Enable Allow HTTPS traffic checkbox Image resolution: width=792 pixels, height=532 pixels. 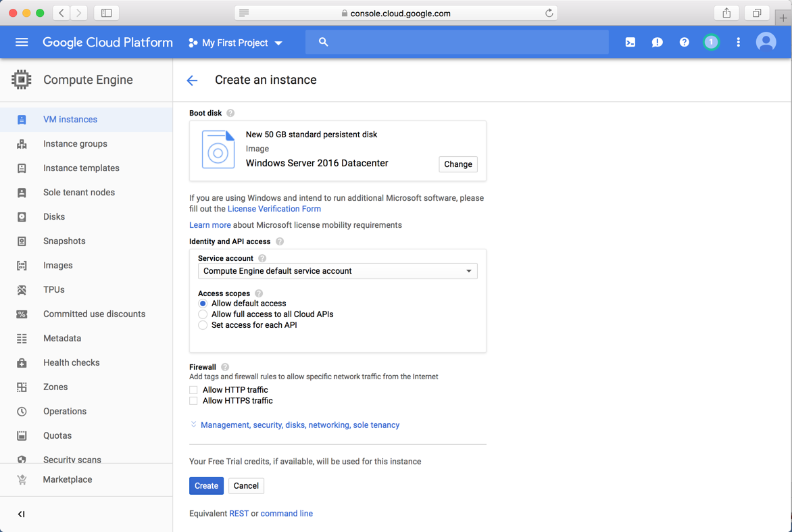tap(194, 401)
